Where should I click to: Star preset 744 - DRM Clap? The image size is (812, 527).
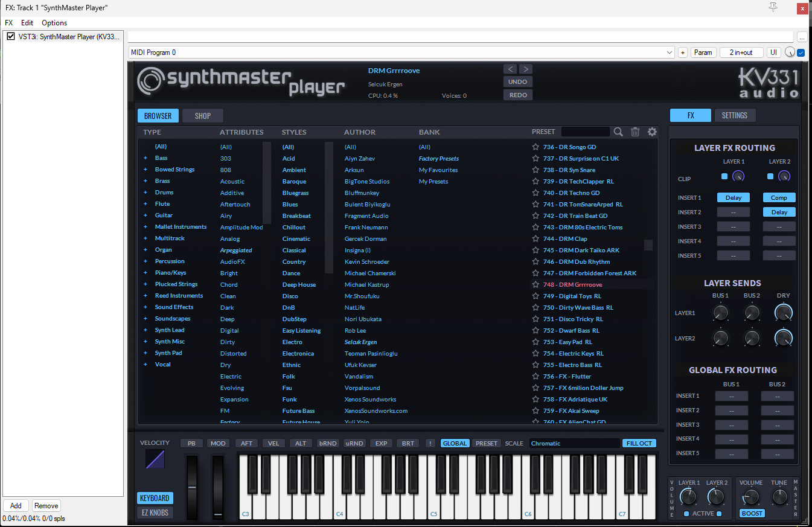point(535,238)
